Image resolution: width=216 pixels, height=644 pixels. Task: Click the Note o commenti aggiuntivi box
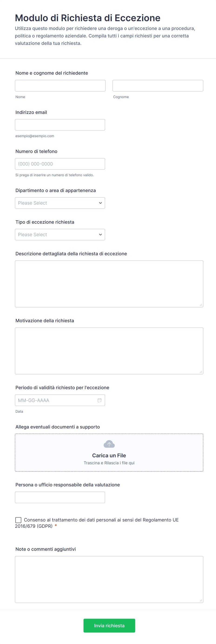(x=109, y=579)
